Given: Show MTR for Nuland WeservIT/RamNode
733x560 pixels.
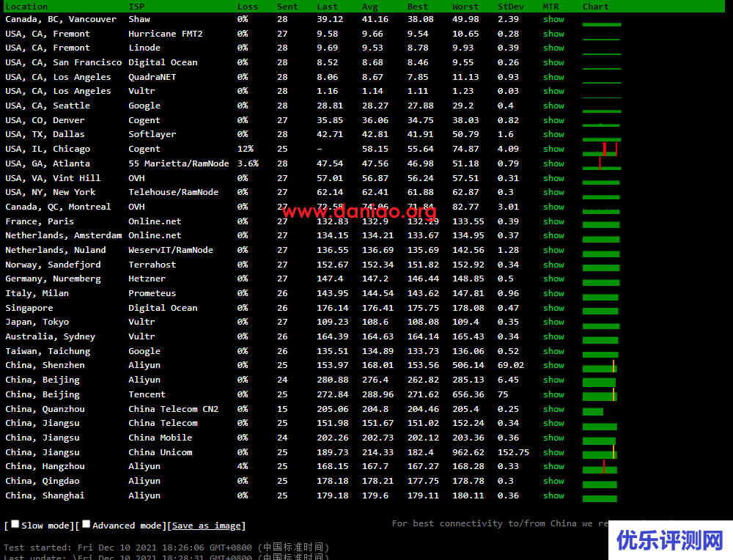Looking at the screenshot, I should 553,250.
